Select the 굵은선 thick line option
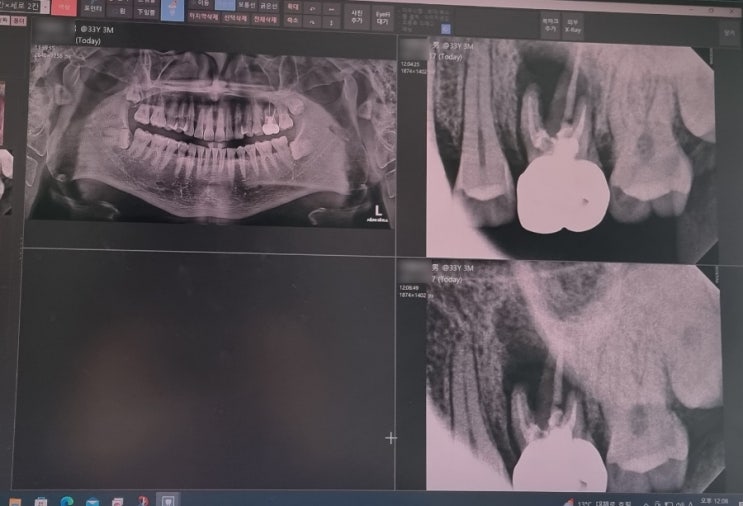 click(269, 6)
